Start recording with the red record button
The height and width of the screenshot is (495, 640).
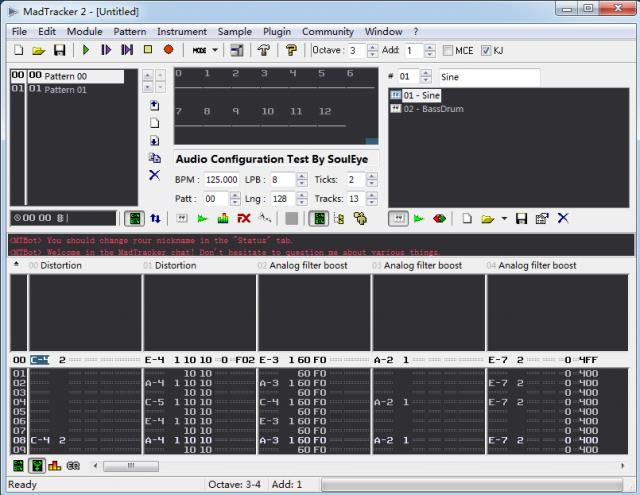(x=169, y=50)
